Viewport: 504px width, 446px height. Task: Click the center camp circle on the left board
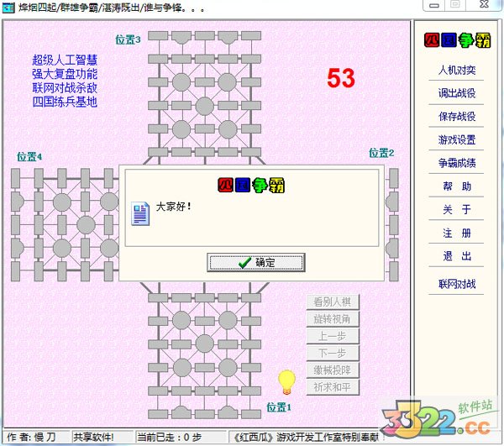click(x=86, y=224)
